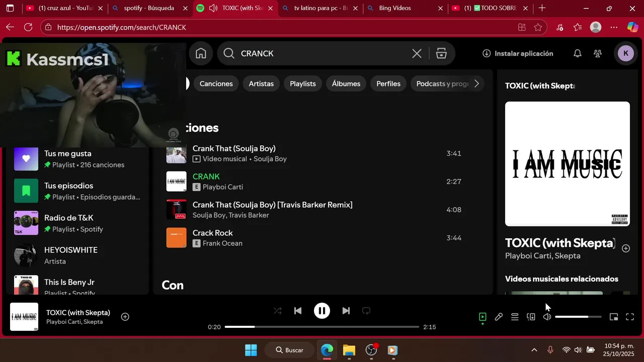Image resolution: width=644 pixels, height=362 pixels.
Task: Open Tus episodios playlist
Action: pyautogui.click(x=78, y=191)
